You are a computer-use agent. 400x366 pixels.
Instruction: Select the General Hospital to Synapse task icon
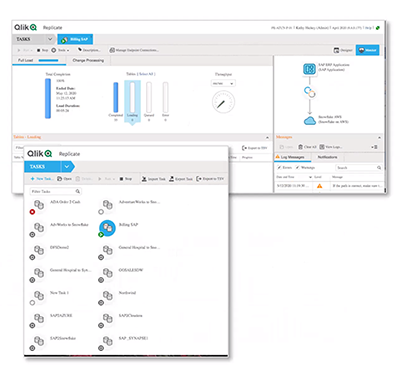(39, 273)
